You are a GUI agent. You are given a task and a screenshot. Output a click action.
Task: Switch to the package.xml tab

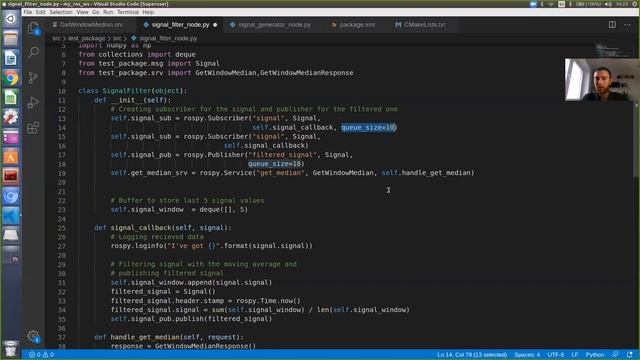tap(356, 24)
